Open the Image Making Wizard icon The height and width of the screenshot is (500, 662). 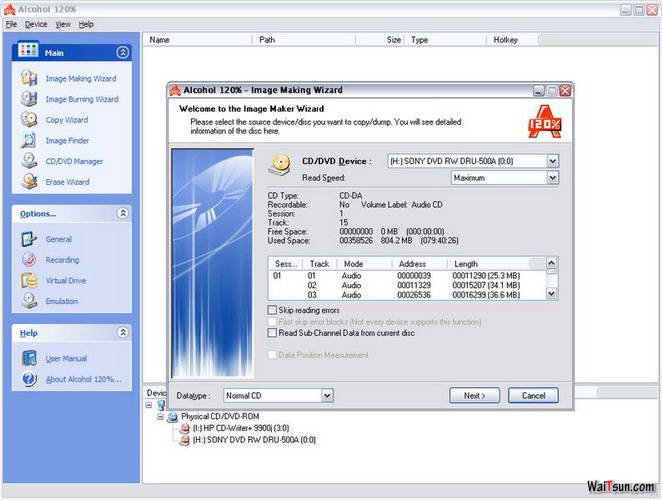(x=27, y=78)
